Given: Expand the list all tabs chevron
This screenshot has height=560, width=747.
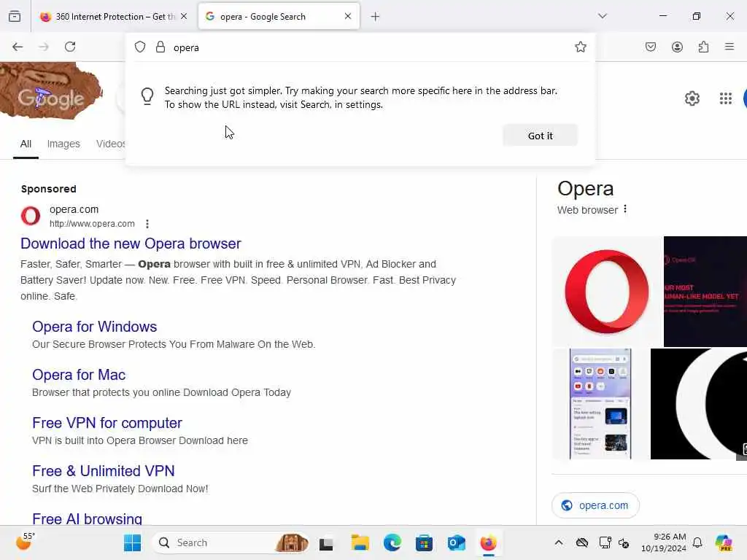Looking at the screenshot, I should click(x=603, y=16).
